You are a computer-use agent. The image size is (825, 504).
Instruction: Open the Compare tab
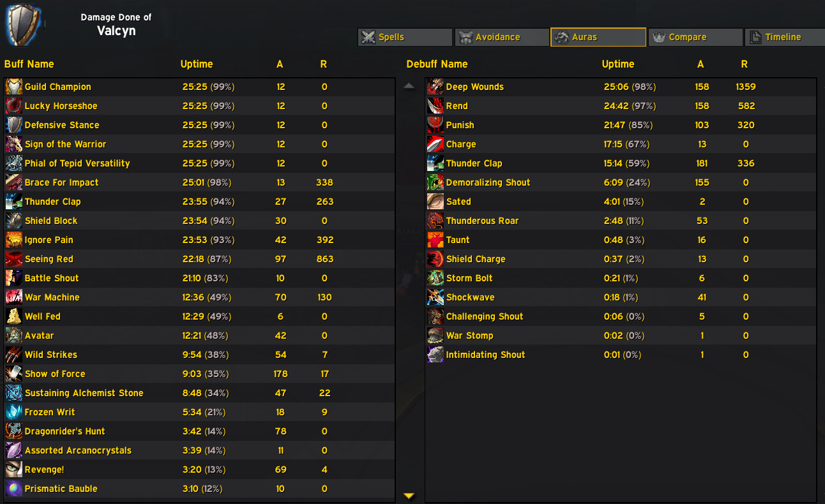click(x=695, y=37)
